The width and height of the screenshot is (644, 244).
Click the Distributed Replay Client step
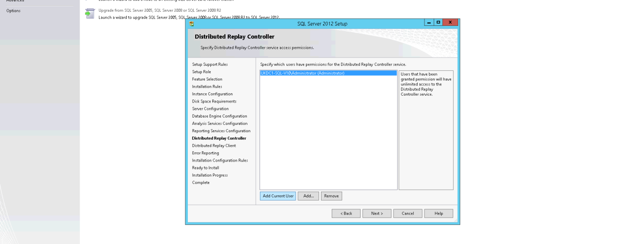(x=214, y=145)
